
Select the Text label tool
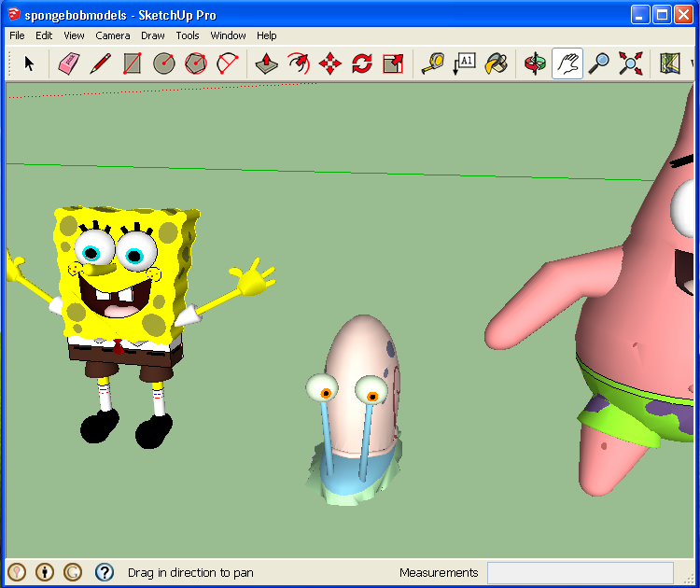point(464,63)
